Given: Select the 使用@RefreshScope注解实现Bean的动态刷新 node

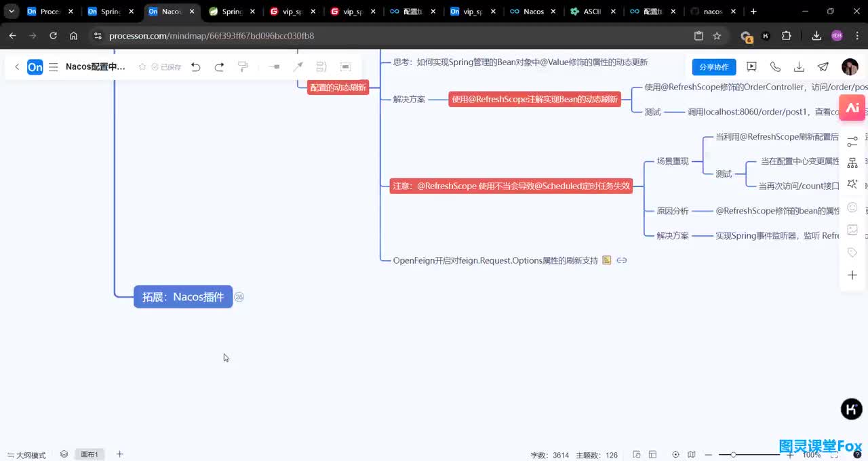Looking at the screenshot, I should pos(534,99).
